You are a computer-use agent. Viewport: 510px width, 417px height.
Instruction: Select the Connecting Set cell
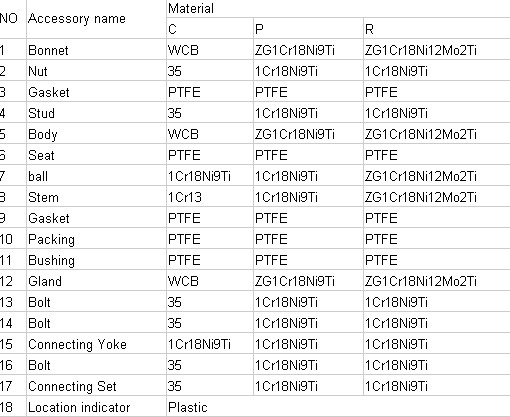pyautogui.click(x=96, y=386)
